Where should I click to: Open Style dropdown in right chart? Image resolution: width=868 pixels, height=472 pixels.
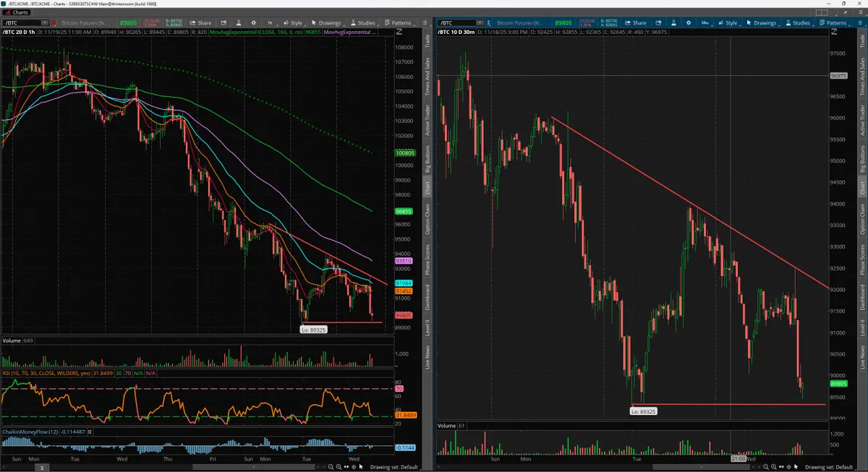click(x=728, y=23)
